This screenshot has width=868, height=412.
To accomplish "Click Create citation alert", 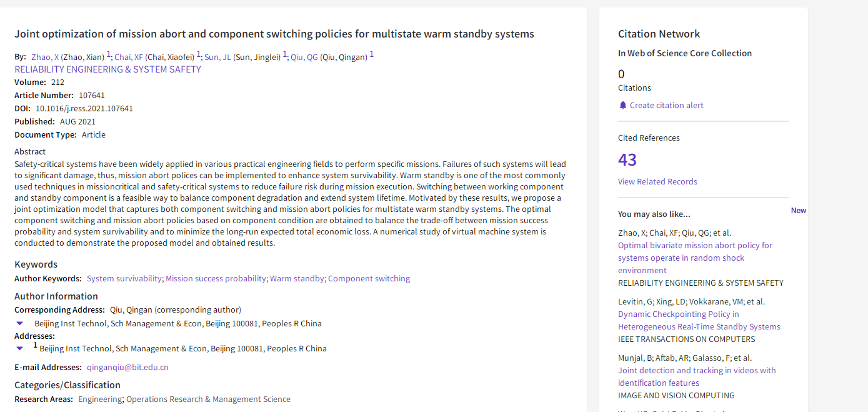I will pos(666,106).
